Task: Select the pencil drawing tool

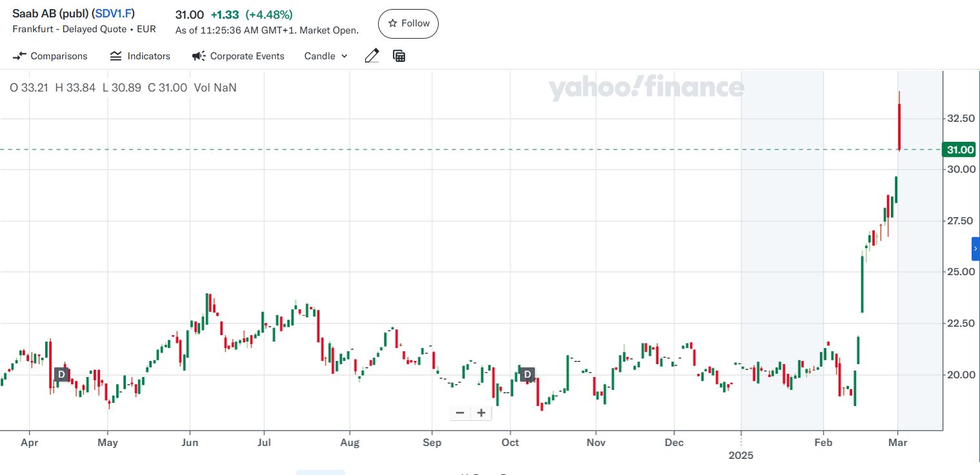Action: [372, 56]
